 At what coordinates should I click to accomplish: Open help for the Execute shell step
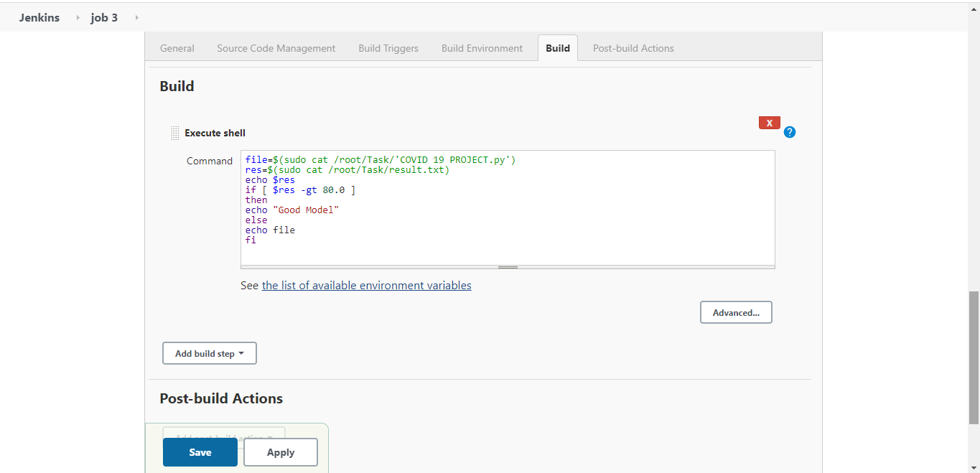pos(790,132)
